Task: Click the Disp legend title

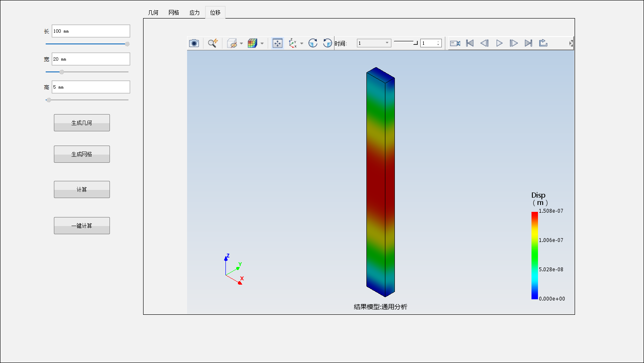Action: point(539,199)
